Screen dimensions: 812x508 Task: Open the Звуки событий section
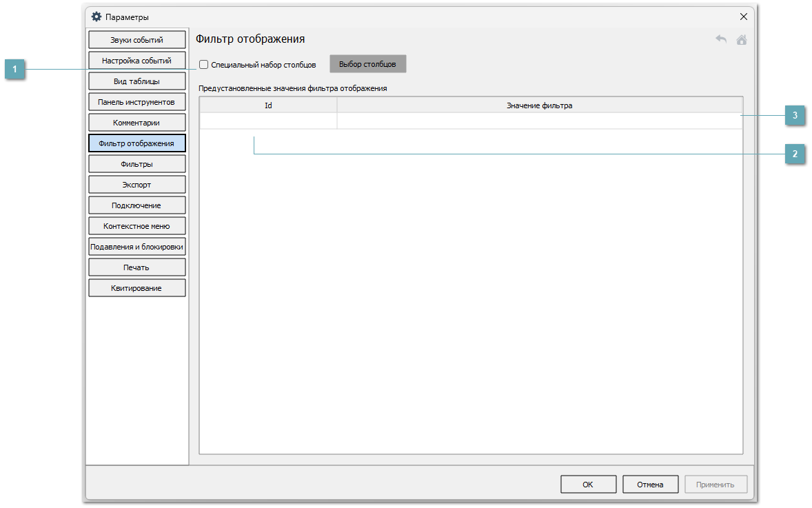click(x=136, y=40)
